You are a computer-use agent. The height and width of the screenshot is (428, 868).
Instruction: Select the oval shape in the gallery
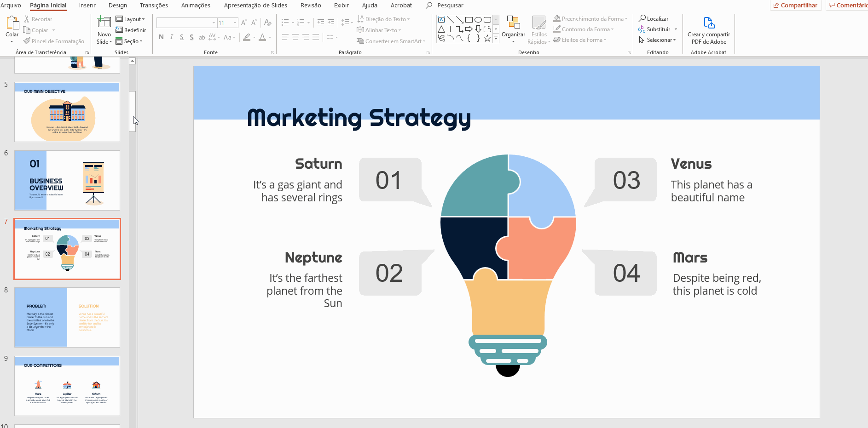tap(478, 20)
